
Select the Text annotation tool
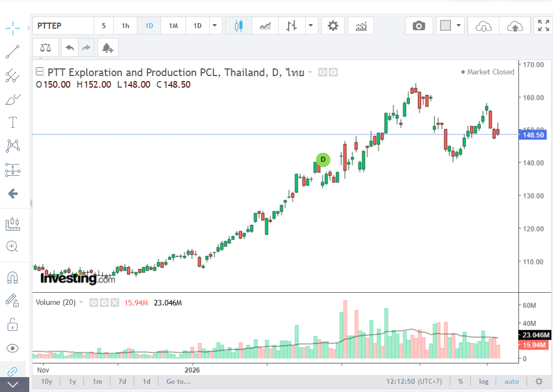[13, 122]
